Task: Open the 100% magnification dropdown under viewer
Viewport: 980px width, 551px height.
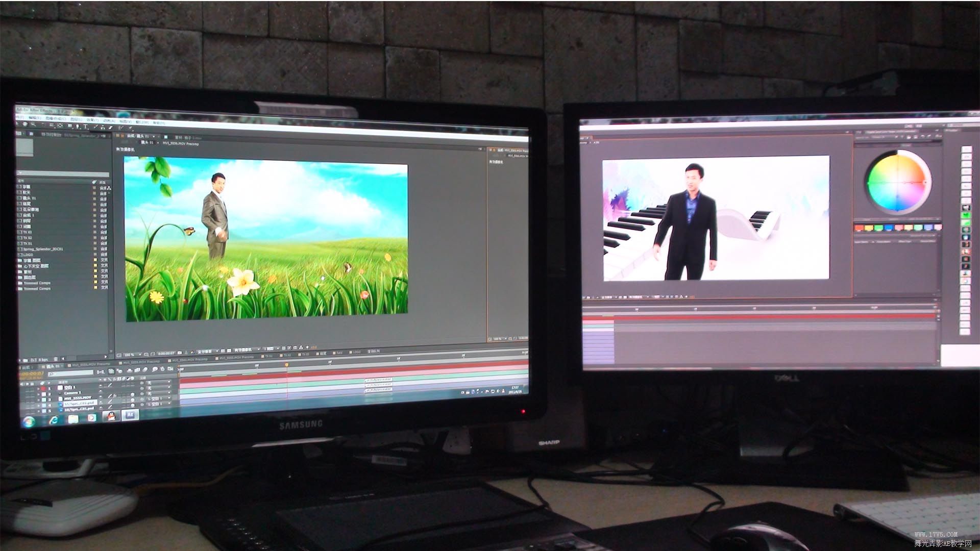Action: (131, 355)
